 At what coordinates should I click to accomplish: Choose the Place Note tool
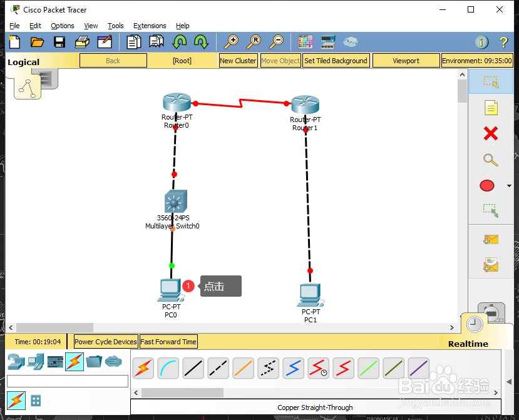(x=491, y=108)
